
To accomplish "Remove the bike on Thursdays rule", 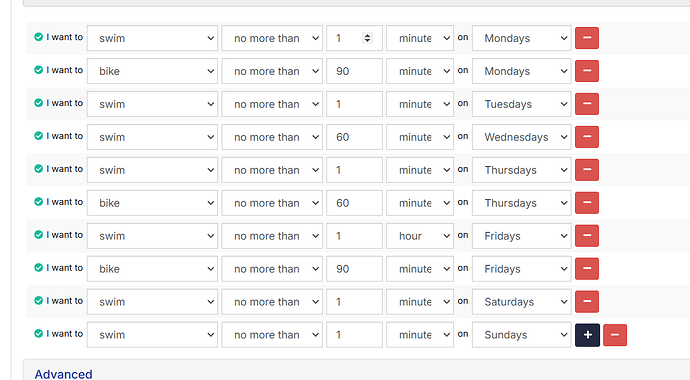I will tap(587, 203).
